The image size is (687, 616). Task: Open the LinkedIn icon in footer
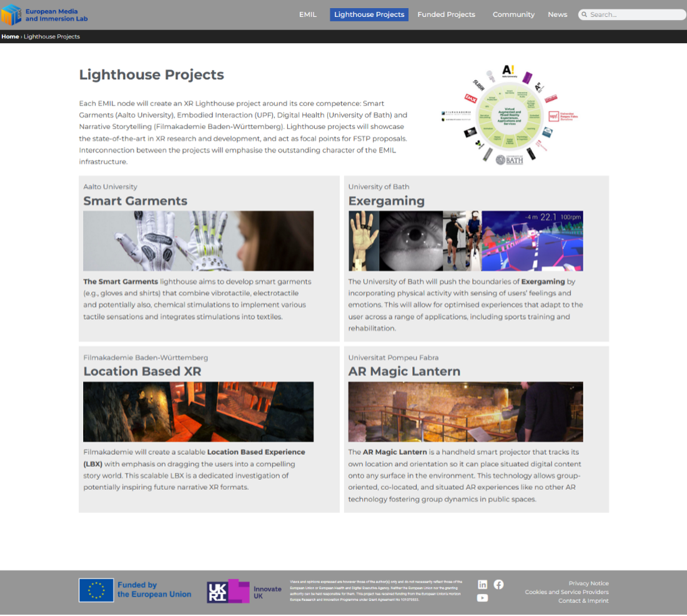[483, 584]
